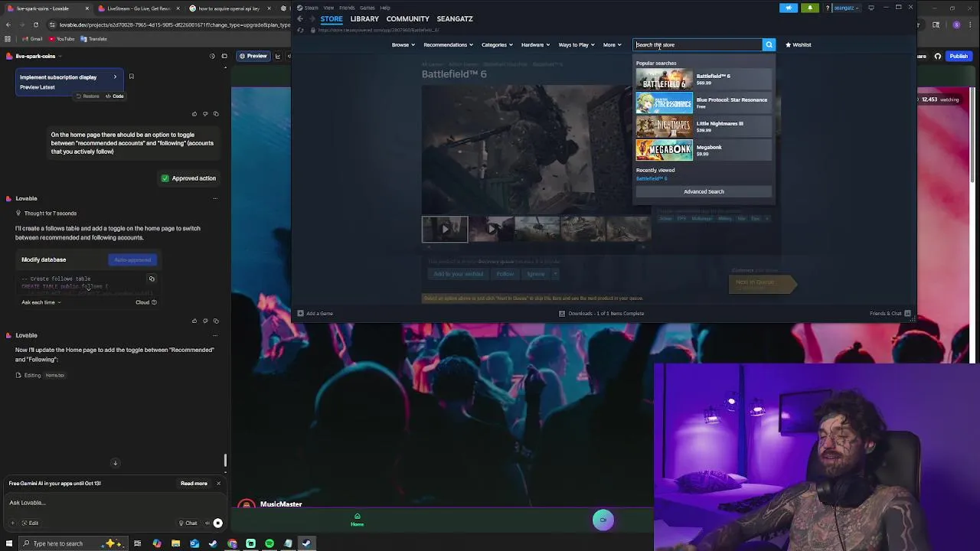
Task: Click the round go-live button in preview footer
Action: (603, 520)
